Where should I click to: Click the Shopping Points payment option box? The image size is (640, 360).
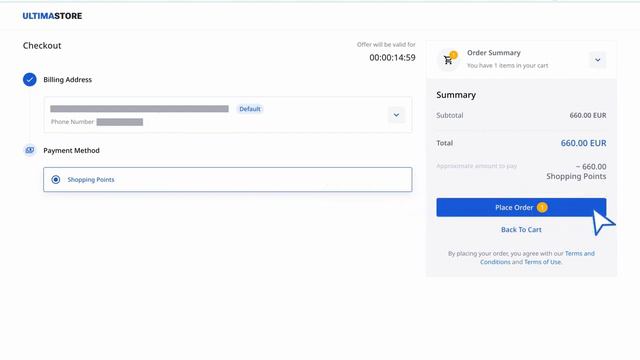(228, 180)
